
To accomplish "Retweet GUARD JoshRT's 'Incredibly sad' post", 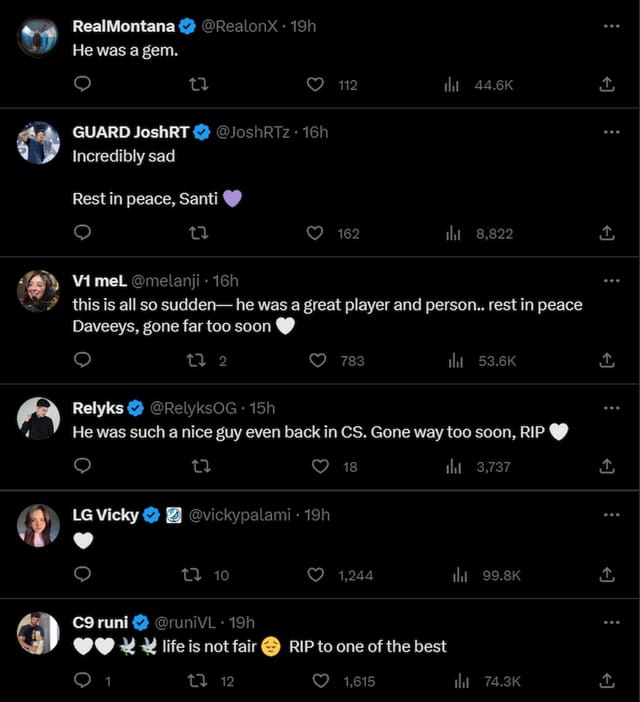I will click(198, 233).
